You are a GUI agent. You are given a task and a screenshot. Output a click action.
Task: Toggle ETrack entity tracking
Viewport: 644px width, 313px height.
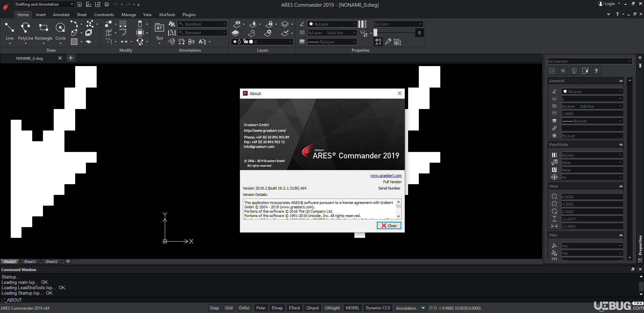coord(294,308)
